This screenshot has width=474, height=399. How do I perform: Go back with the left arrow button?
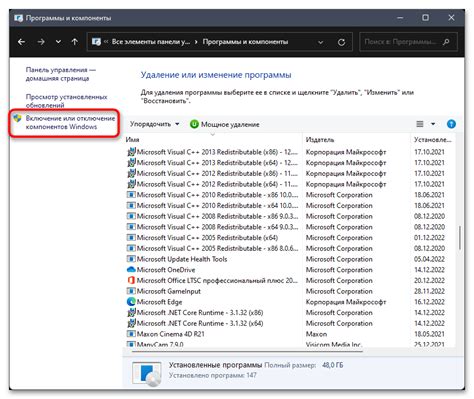21,42
